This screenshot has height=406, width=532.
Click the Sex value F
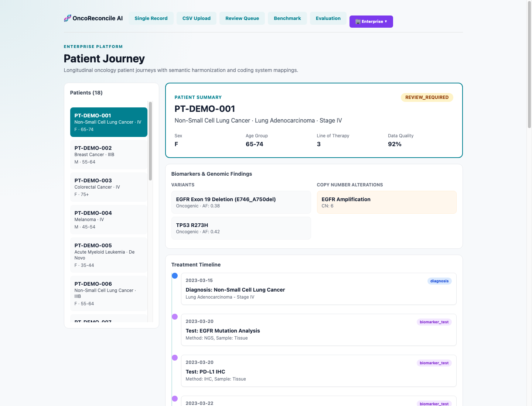[176, 144]
